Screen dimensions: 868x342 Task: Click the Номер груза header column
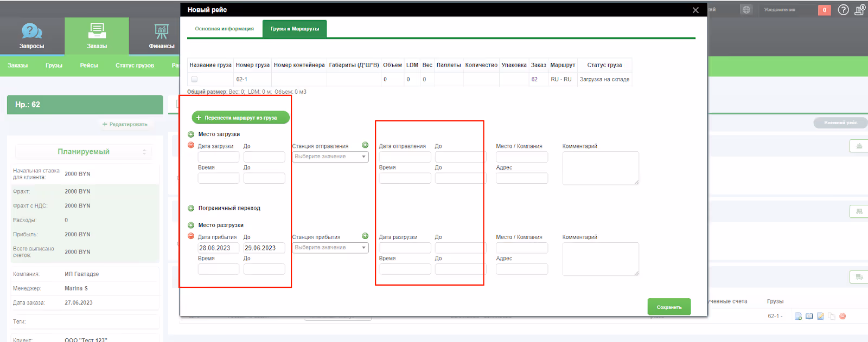(253, 65)
